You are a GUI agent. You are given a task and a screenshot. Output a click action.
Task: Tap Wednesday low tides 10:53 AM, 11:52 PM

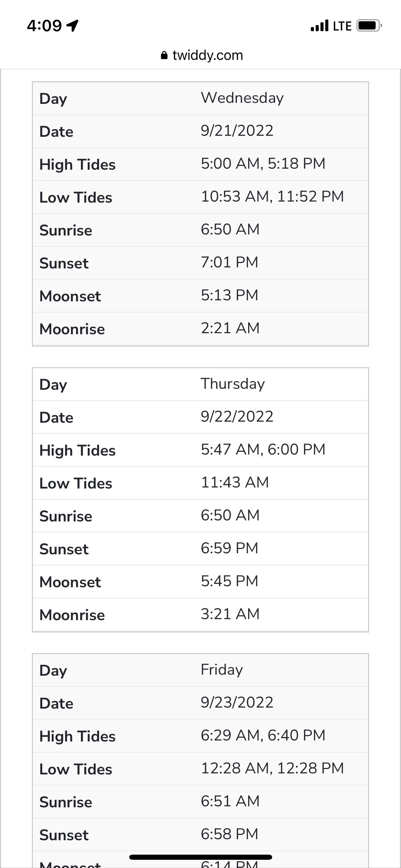click(272, 197)
